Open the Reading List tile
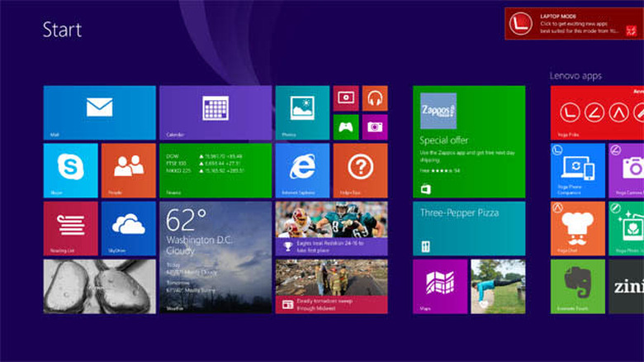Viewport: 644px width, 362px height. (71, 228)
